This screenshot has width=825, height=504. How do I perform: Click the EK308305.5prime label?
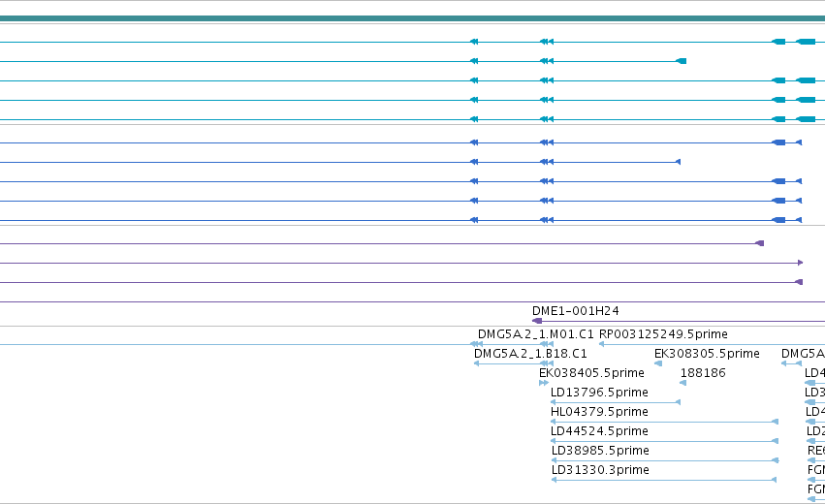point(707,354)
